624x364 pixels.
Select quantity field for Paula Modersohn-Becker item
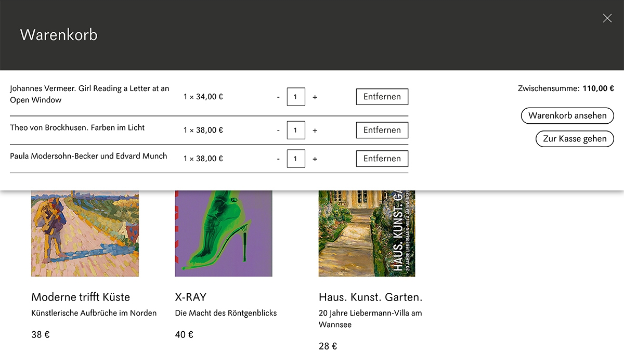pos(296,159)
